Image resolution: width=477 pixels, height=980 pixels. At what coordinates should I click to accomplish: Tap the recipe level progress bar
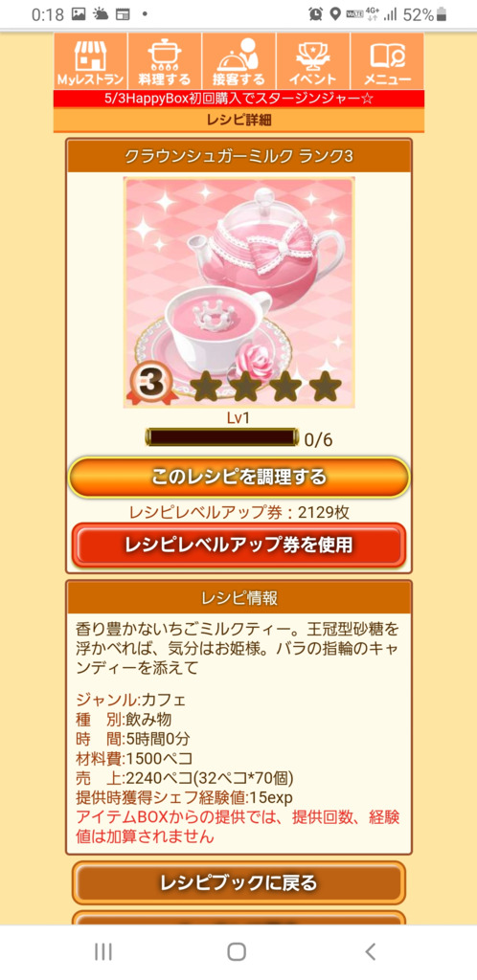[x=221, y=437]
